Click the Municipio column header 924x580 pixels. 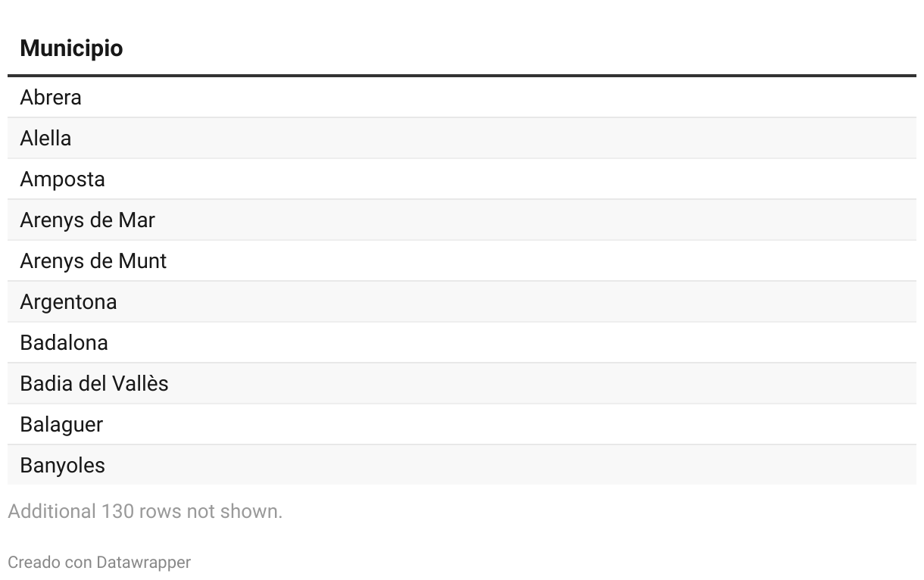click(x=71, y=48)
